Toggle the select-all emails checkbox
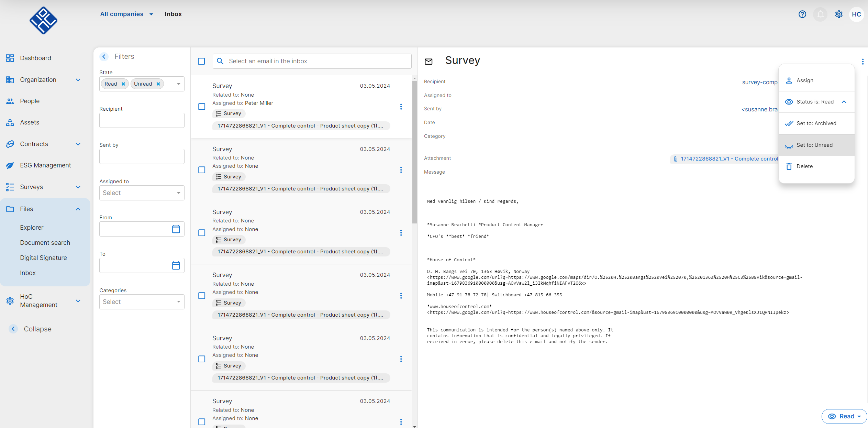Viewport: 868px width, 428px height. (x=202, y=61)
